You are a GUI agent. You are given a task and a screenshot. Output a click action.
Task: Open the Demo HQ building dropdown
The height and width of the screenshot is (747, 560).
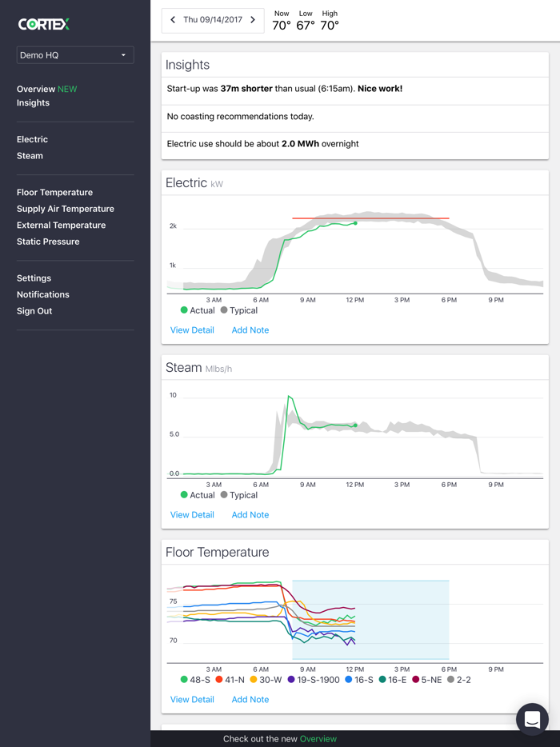tap(75, 55)
